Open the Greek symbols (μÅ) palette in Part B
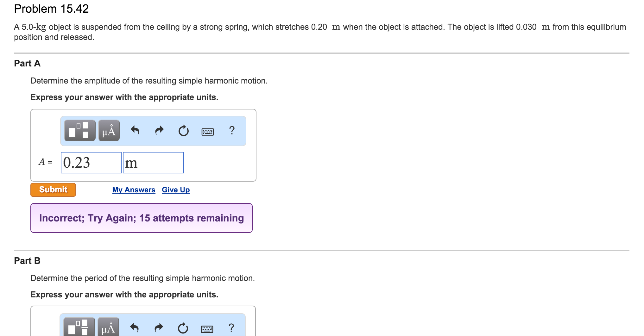 tap(108, 328)
